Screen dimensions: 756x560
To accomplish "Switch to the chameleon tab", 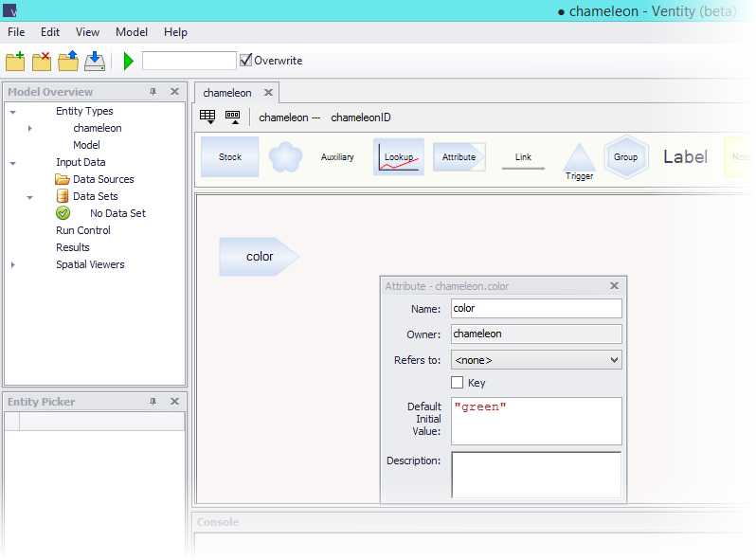I will tap(227, 93).
